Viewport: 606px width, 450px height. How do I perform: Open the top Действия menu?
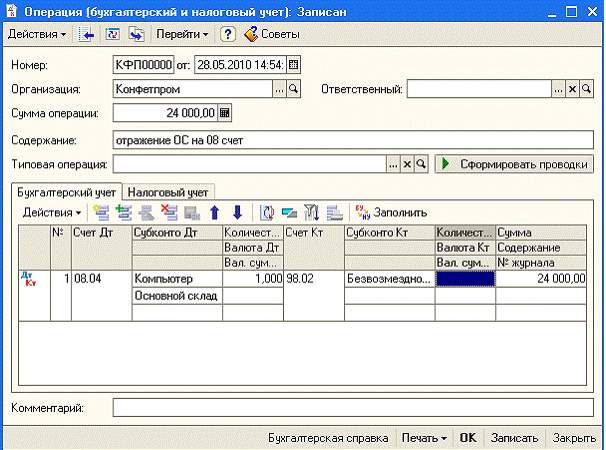[37, 34]
